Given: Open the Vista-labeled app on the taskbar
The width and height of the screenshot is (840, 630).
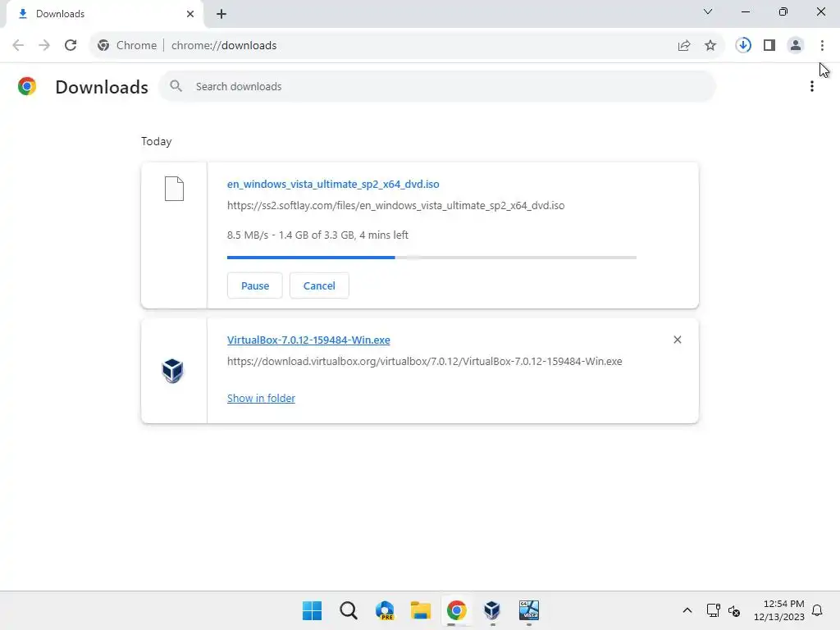Looking at the screenshot, I should point(529,610).
